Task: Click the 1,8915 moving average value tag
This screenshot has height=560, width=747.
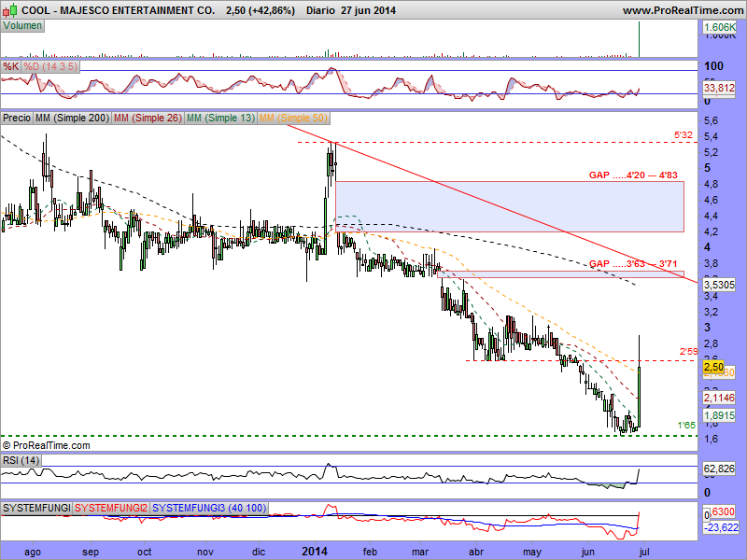Action: pos(719,415)
